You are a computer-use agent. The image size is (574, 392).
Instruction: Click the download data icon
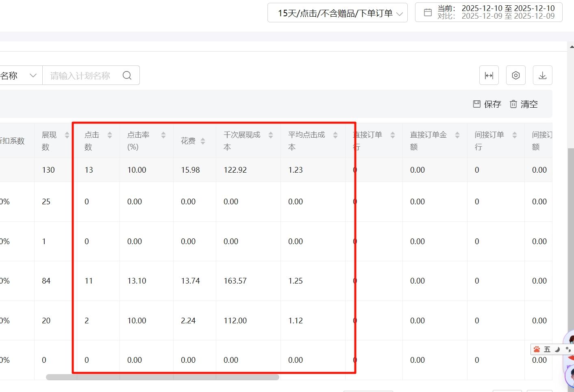click(x=543, y=76)
